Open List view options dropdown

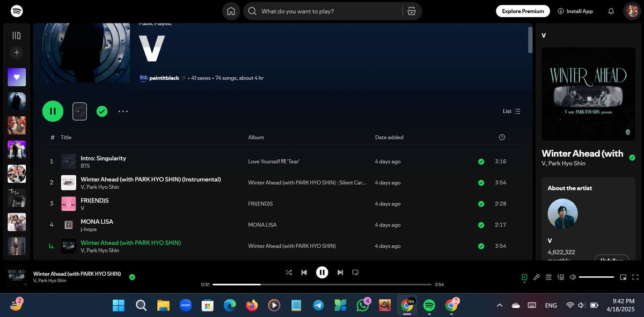[511, 111]
